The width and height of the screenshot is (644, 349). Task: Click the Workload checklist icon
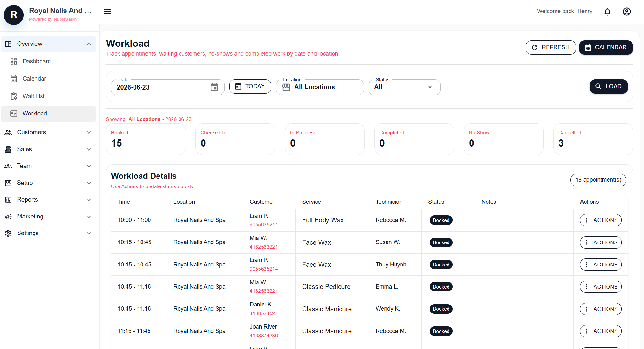[x=14, y=114]
